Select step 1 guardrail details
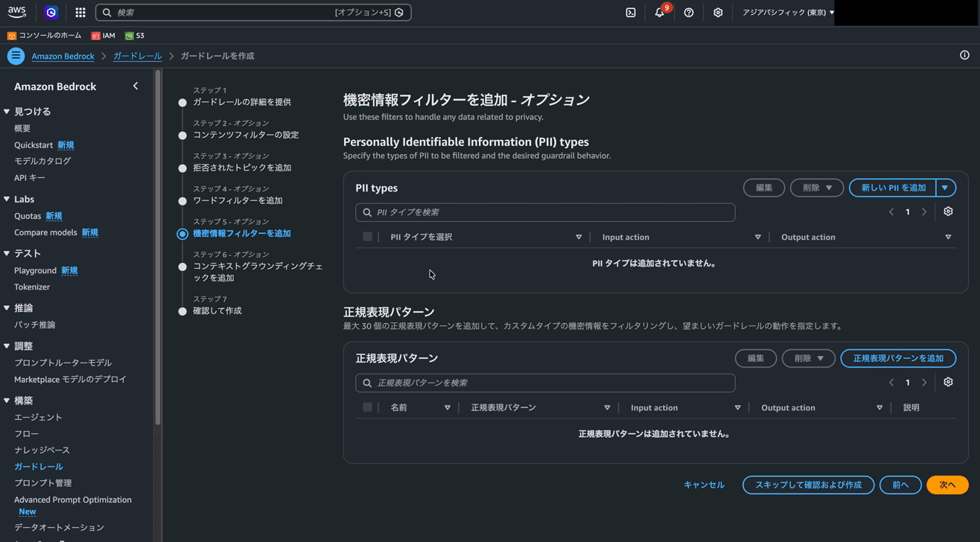 tap(242, 102)
